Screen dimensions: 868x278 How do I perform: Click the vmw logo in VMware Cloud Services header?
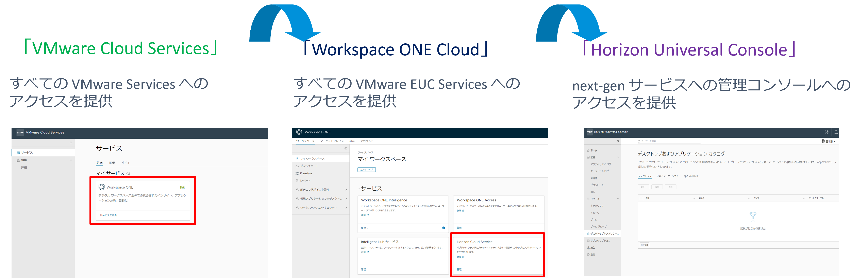click(20, 133)
